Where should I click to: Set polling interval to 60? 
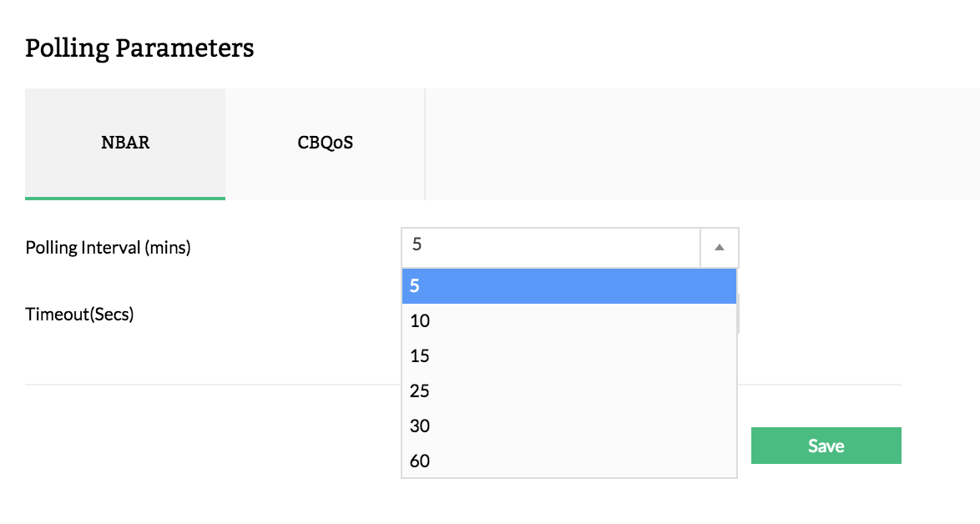pyautogui.click(x=568, y=461)
